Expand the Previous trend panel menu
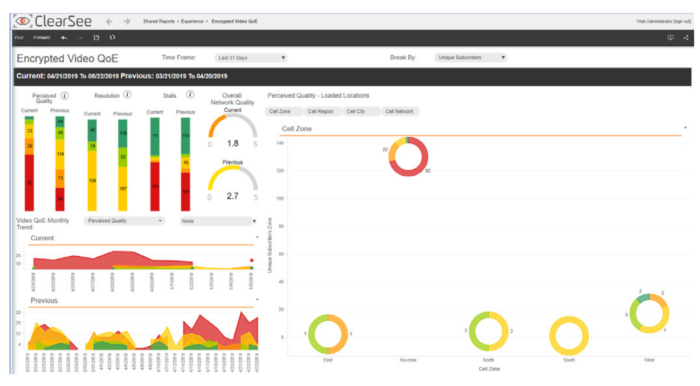This screenshot has width=700, height=386. click(257, 300)
